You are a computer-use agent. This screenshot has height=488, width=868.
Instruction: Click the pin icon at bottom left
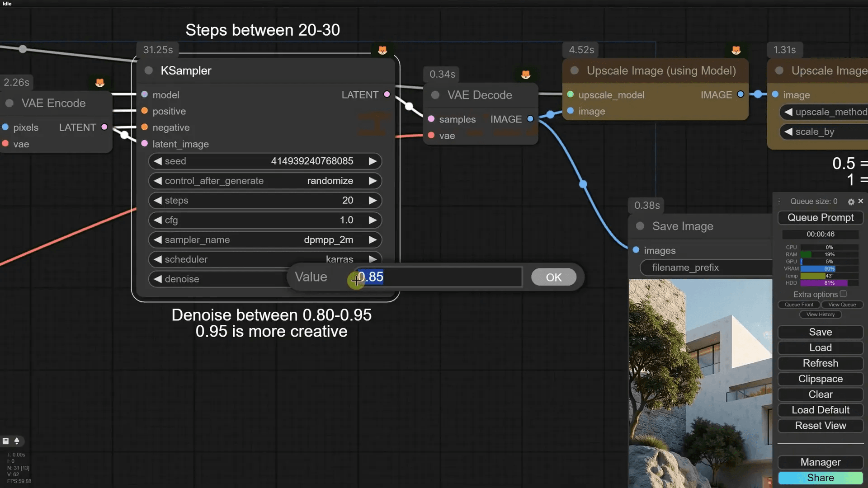click(x=17, y=441)
